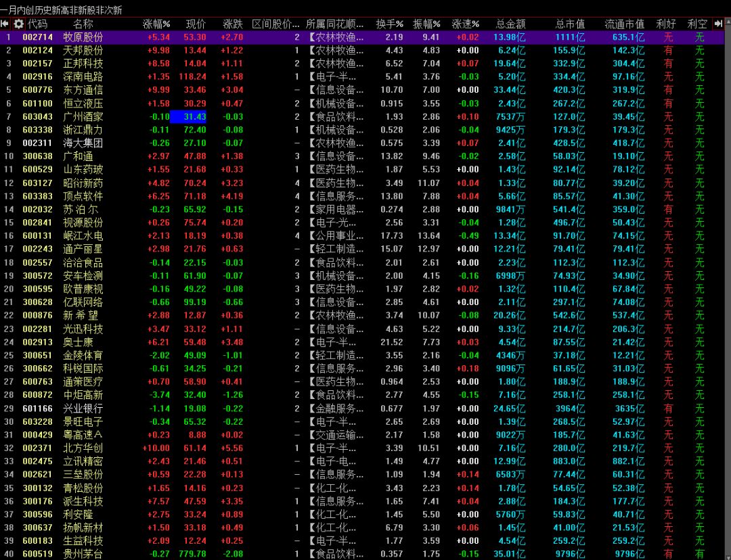
Task: Sort by 代码 column header
Action: click(x=37, y=23)
